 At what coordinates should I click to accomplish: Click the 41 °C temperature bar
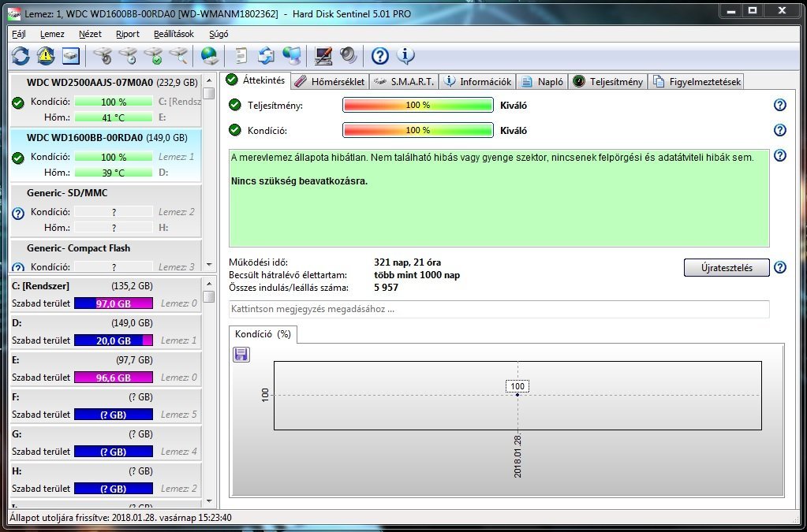coord(114,117)
